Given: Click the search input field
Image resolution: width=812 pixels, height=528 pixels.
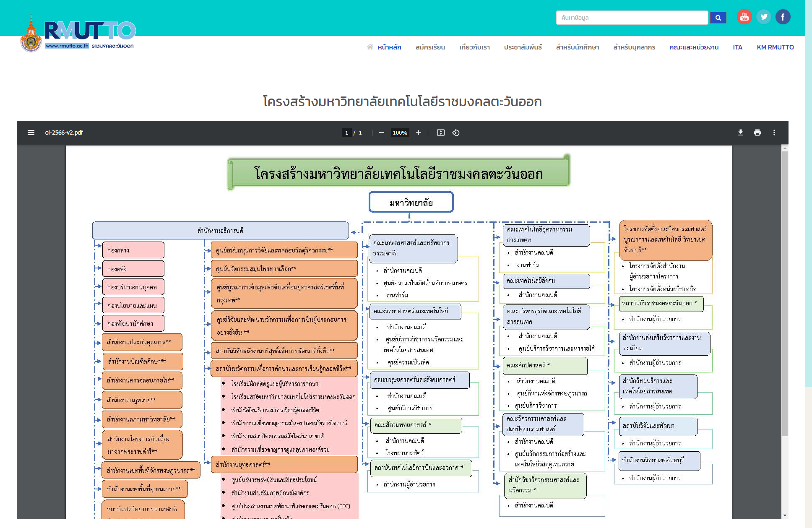Looking at the screenshot, I should pos(632,18).
